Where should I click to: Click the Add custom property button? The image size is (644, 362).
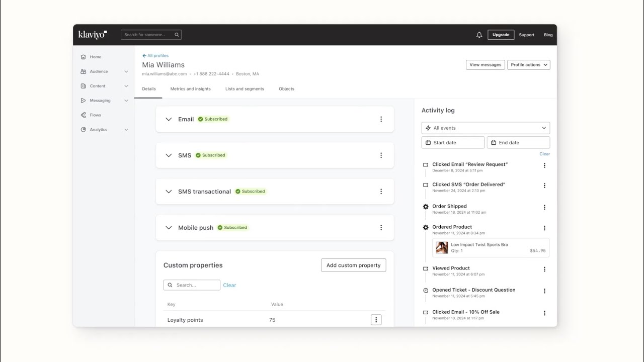[353, 265]
